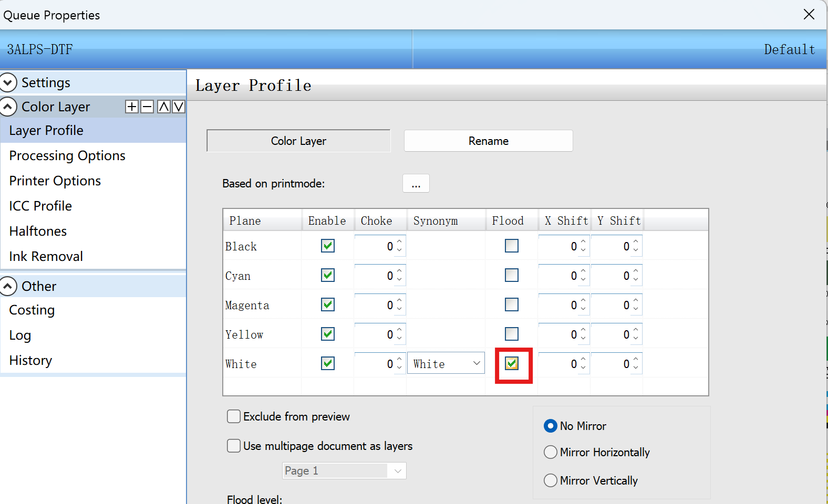Click the Yellow plane Y Shift field
The image size is (828, 504).
pos(616,334)
